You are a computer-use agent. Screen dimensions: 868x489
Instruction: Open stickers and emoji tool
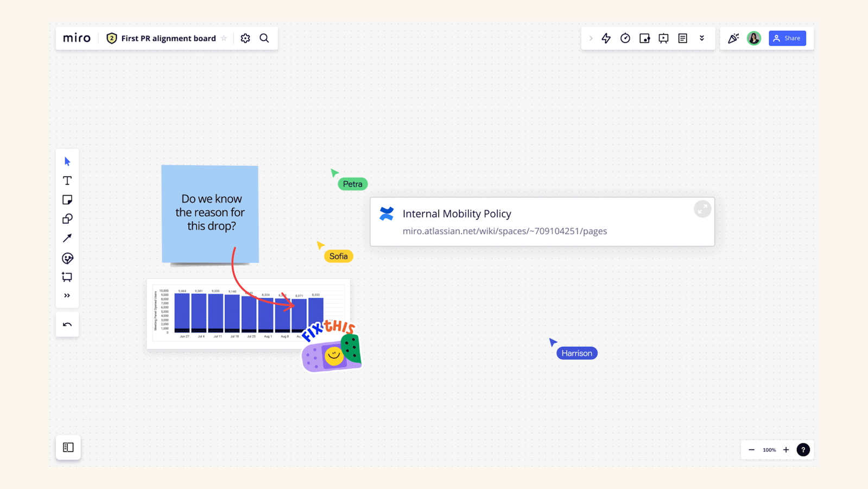pos(67,258)
